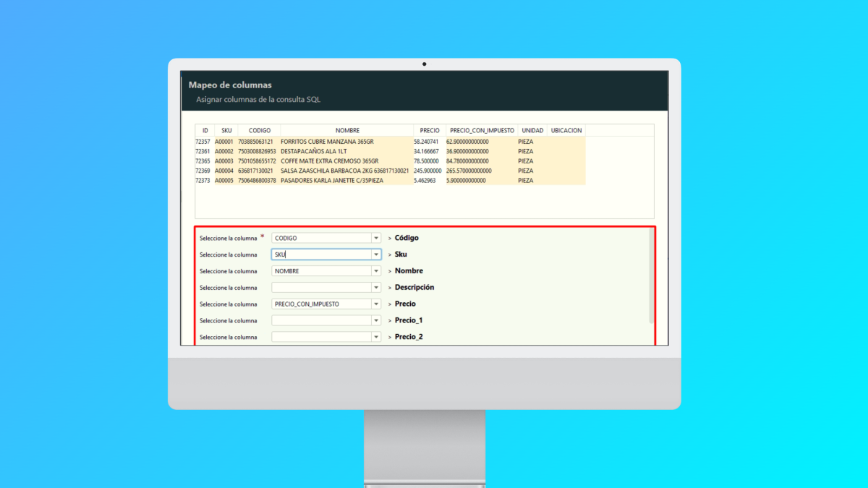The width and height of the screenshot is (868, 488).
Task: Open the Precio_2 column dropdown arrow
Action: [375, 337]
